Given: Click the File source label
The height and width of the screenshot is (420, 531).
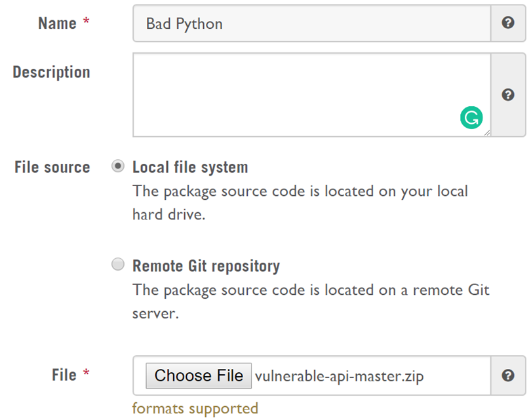Looking at the screenshot, I should (x=52, y=167).
